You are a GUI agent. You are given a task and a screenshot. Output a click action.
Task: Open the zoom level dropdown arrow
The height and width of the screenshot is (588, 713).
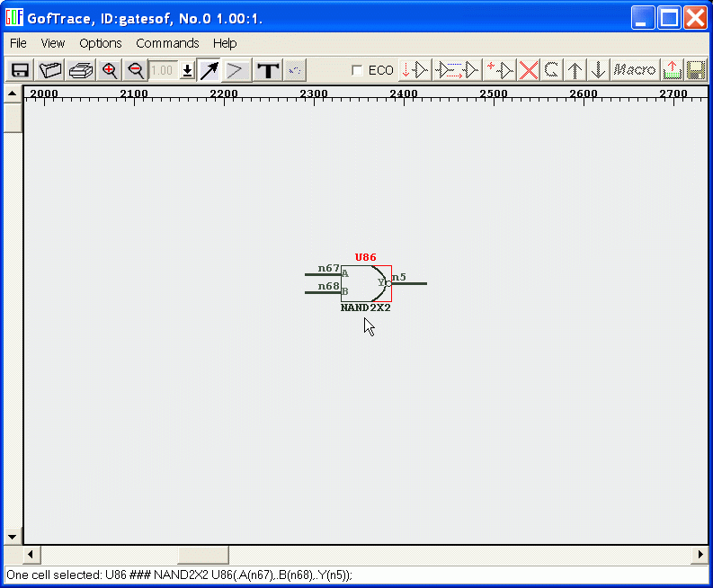tap(187, 70)
